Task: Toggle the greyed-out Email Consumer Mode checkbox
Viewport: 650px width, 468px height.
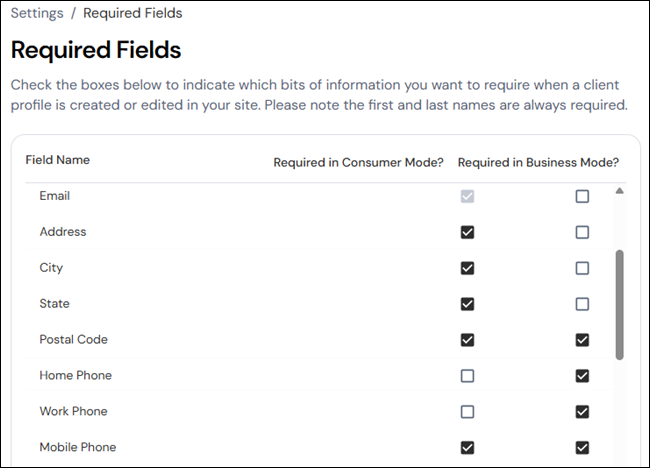Action: click(467, 196)
